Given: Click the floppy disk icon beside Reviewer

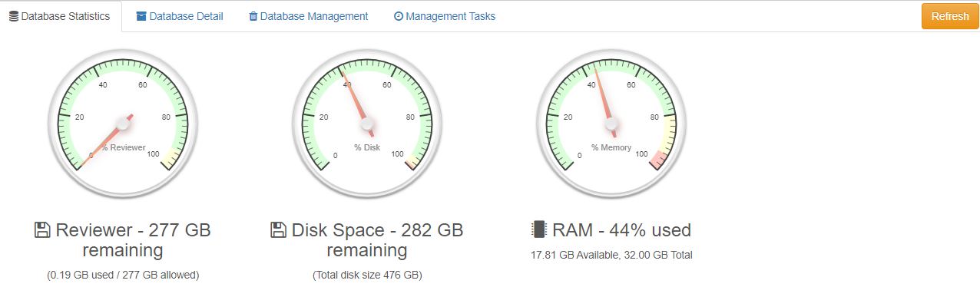Looking at the screenshot, I should point(43,230).
